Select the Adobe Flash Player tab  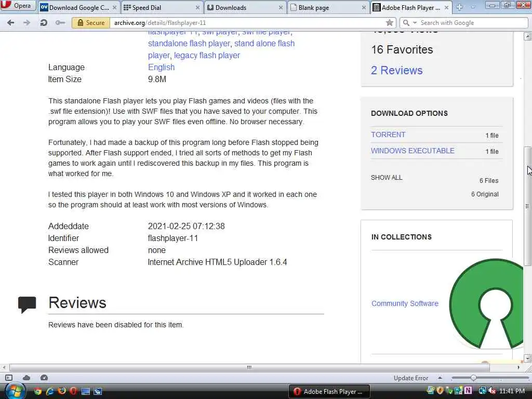click(410, 7)
